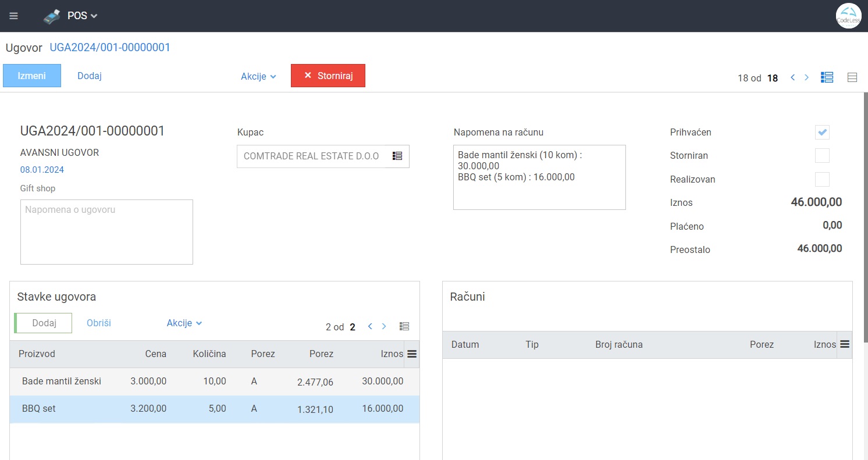Click the 2.477,06 tax cell

click(x=315, y=382)
